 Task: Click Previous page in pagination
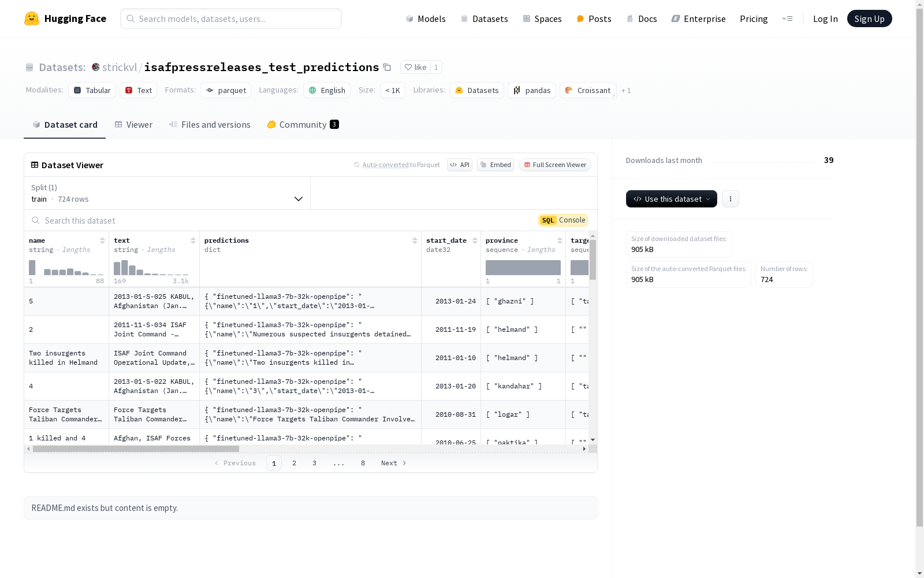[235, 463]
